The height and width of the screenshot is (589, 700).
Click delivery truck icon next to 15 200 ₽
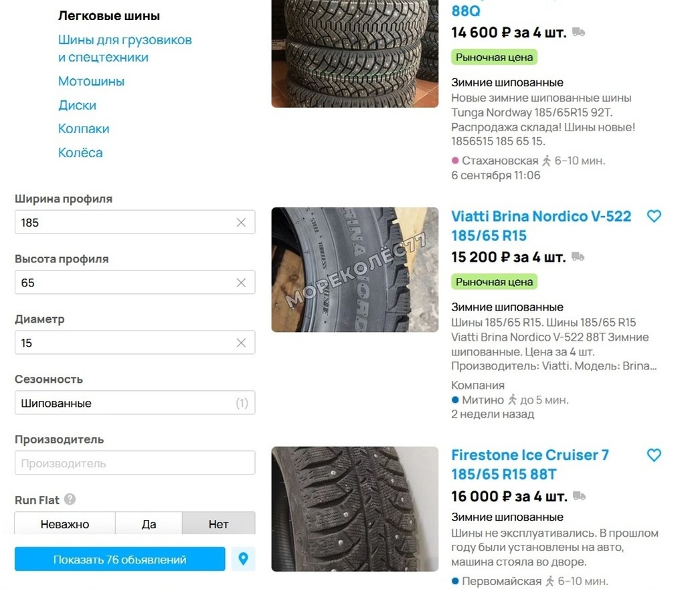[578, 257]
